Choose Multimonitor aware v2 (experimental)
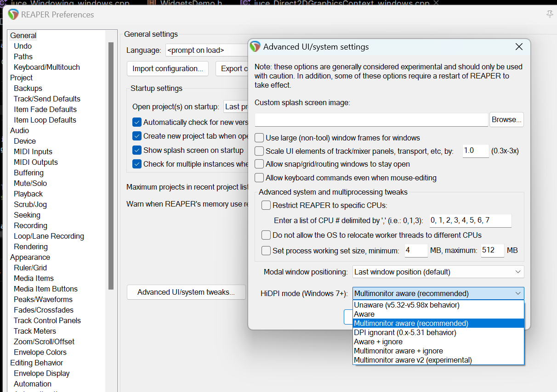 tap(438, 360)
